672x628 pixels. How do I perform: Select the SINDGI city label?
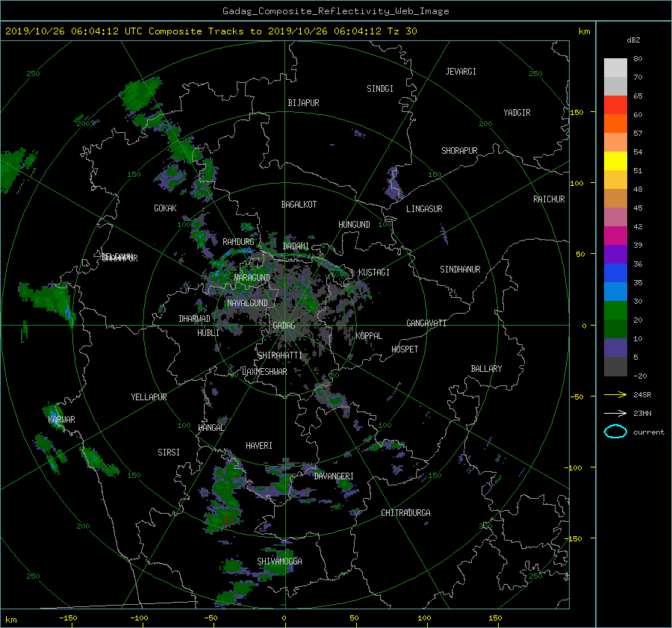380,89
